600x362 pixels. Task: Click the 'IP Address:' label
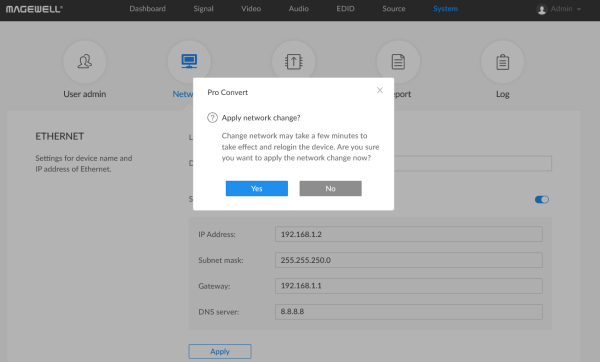point(217,234)
